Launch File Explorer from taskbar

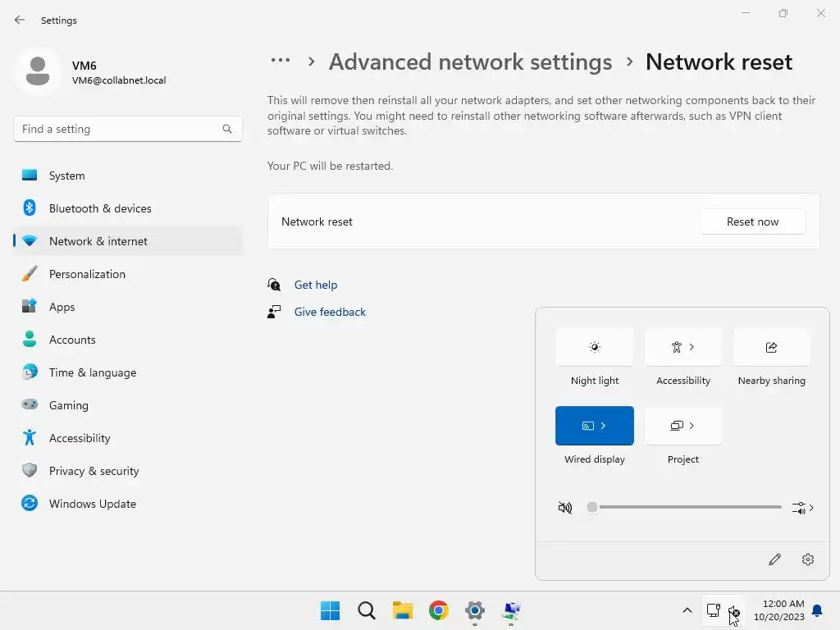(402, 610)
